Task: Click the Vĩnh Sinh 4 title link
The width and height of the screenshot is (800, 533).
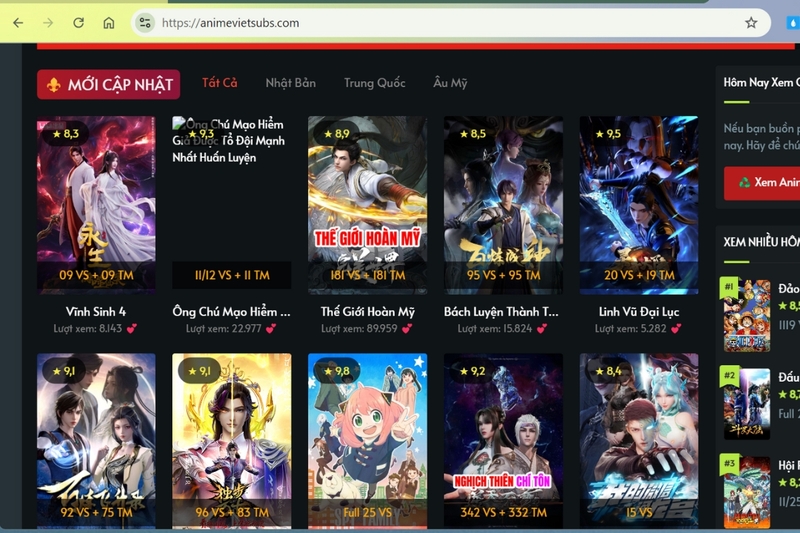Action: pyautogui.click(x=96, y=312)
